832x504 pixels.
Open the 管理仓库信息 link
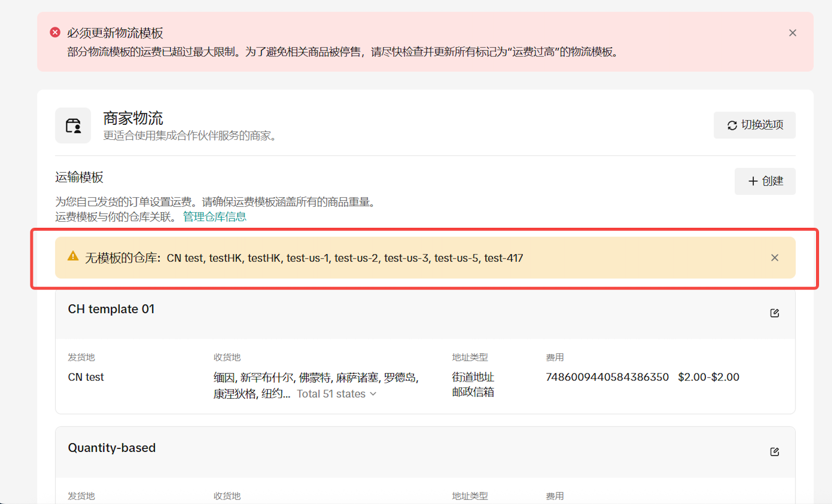pos(214,217)
